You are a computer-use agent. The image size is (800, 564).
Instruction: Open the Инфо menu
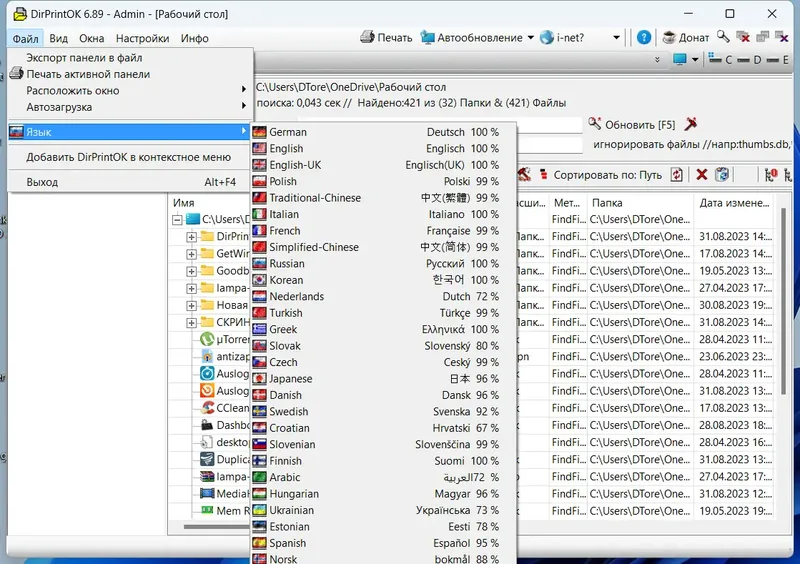(194, 38)
